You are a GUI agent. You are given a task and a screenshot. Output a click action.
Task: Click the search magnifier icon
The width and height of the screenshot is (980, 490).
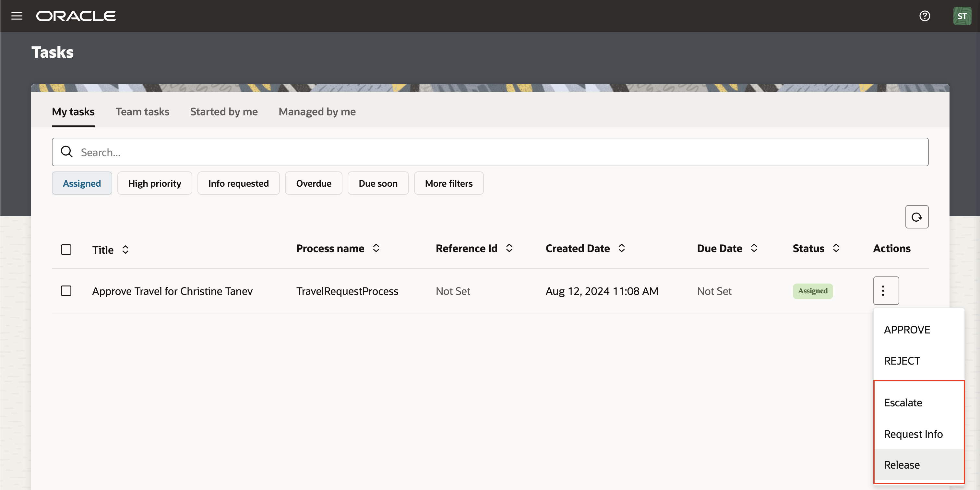66,152
